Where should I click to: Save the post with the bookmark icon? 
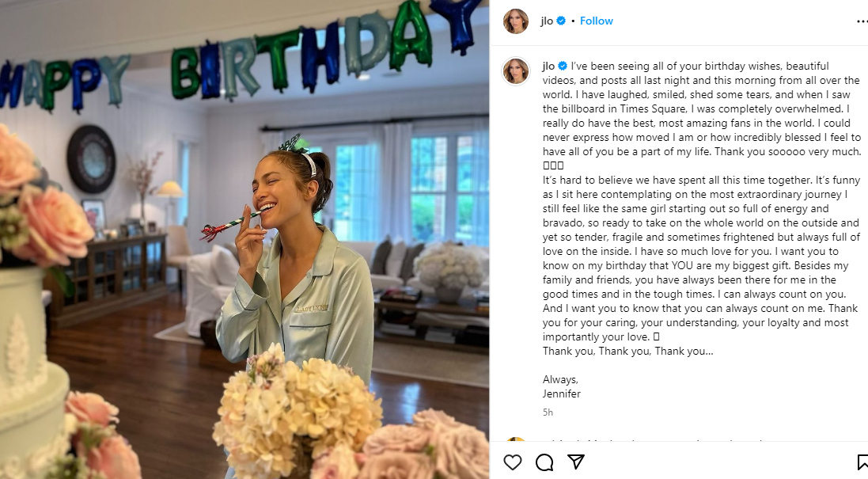tap(862, 462)
